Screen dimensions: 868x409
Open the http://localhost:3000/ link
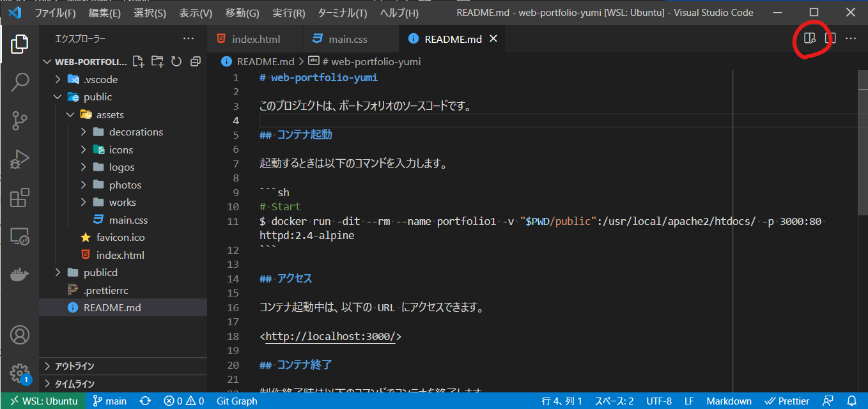click(x=330, y=337)
